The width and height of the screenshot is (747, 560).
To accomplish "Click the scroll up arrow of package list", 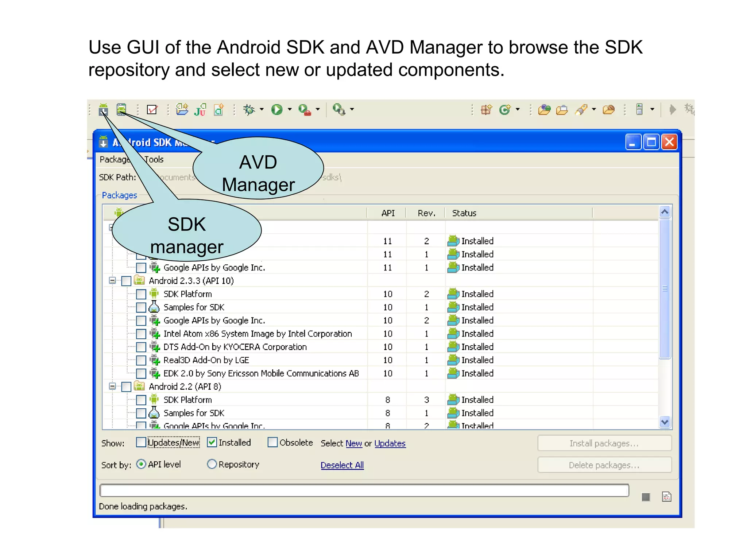I will (665, 212).
